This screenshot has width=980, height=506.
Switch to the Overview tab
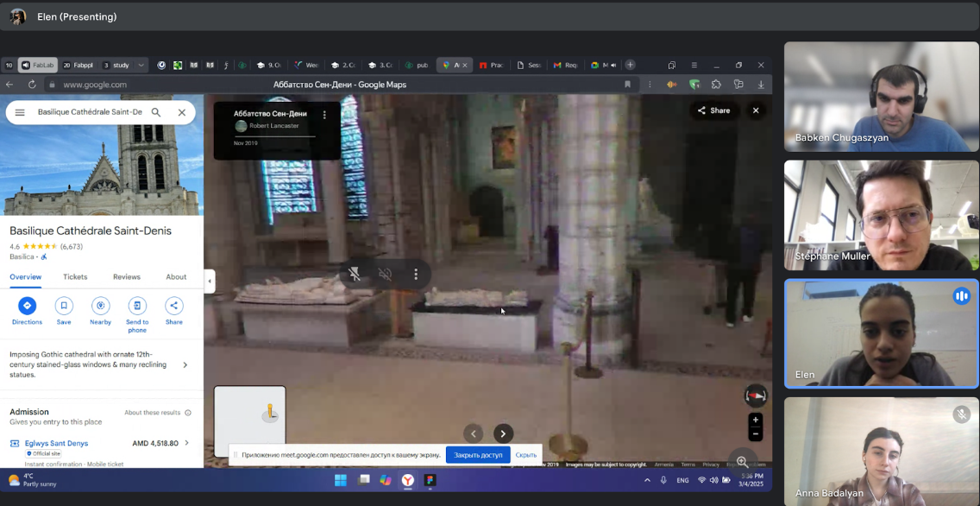point(26,277)
